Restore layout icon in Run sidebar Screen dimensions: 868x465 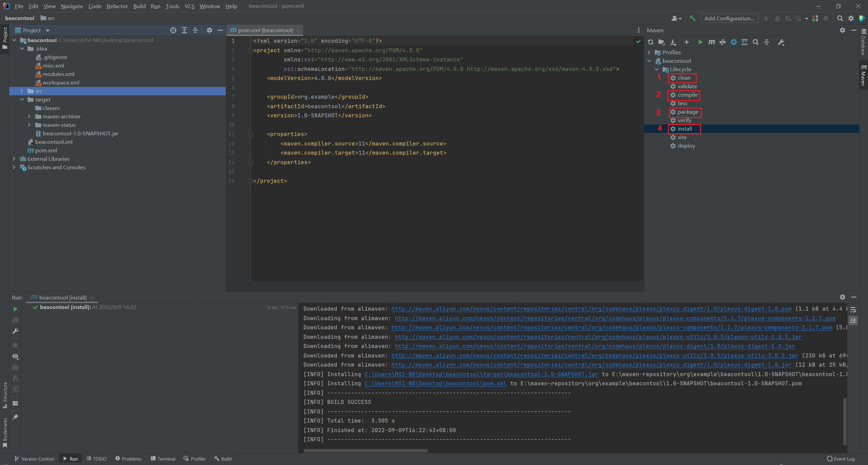click(x=15, y=403)
